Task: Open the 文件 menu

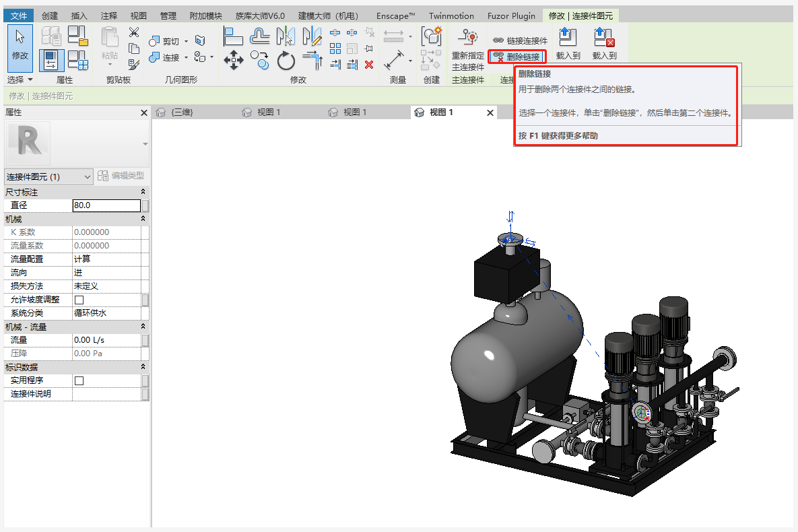Action: coord(20,15)
